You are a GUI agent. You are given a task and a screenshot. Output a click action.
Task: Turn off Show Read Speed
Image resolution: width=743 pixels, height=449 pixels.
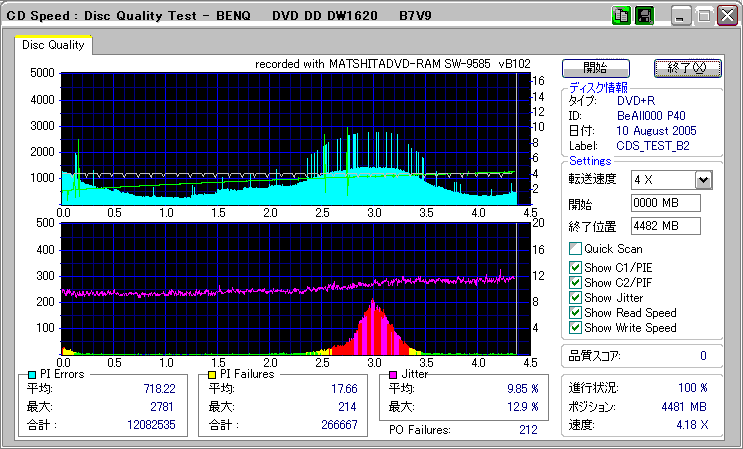pyautogui.click(x=574, y=312)
